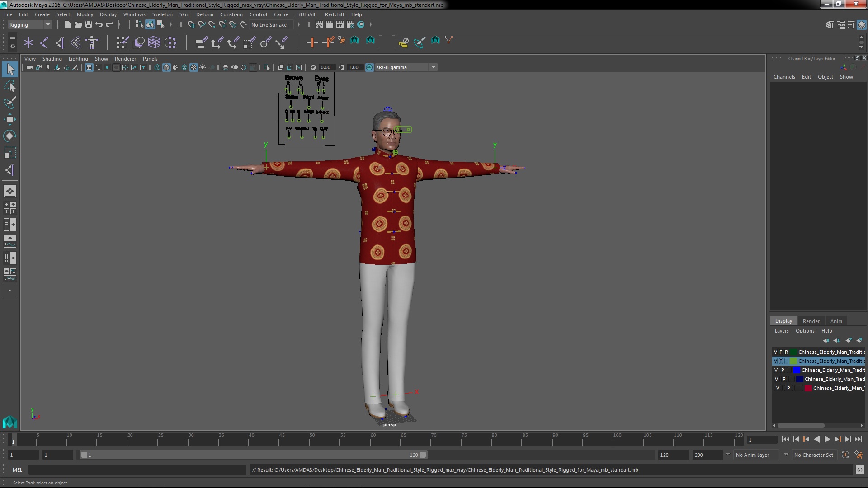
Task: Activate the Paint Selection tool
Action: [x=10, y=103]
